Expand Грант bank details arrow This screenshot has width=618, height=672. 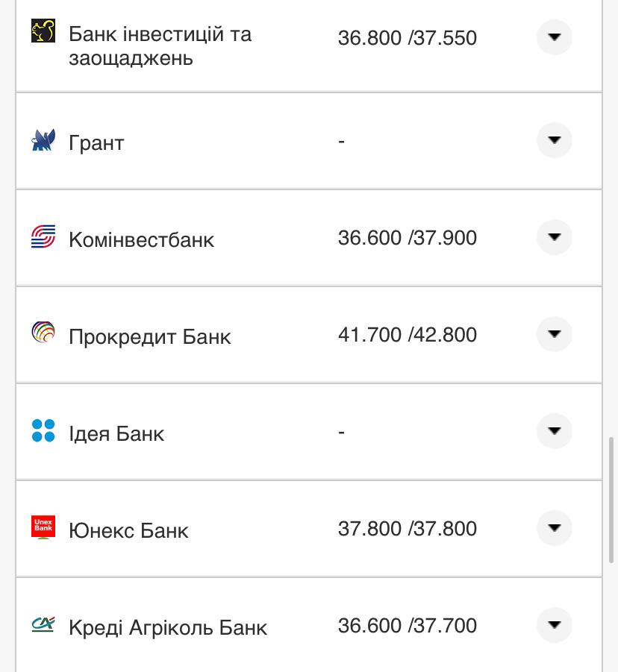[554, 140]
